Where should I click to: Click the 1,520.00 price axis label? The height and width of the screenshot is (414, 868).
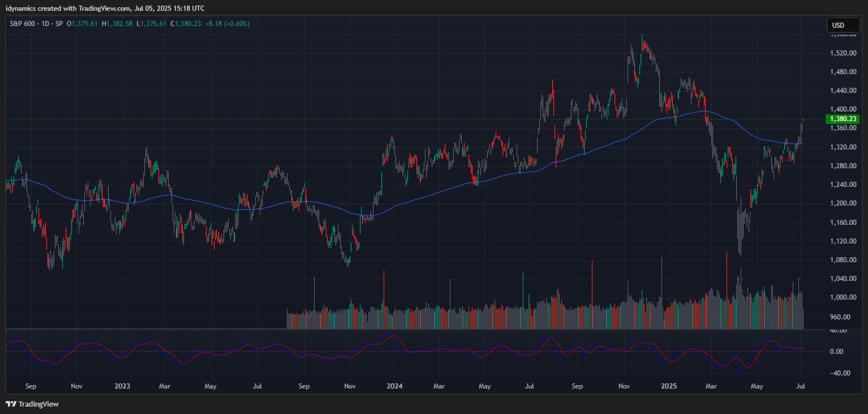[843, 53]
